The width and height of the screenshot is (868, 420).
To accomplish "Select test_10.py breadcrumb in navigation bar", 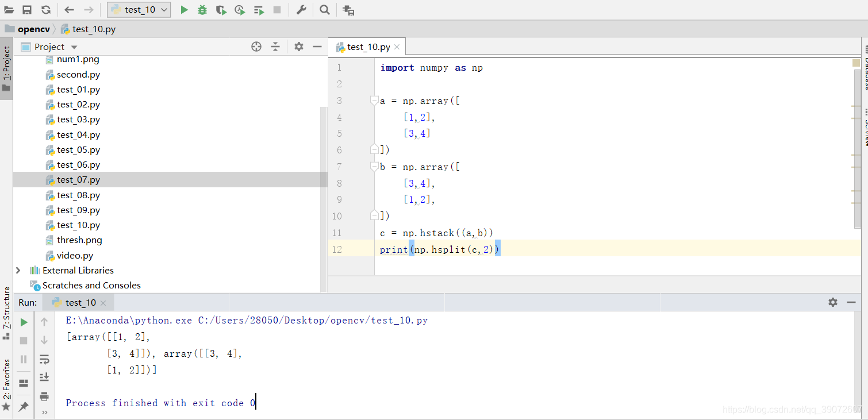I will tap(88, 29).
